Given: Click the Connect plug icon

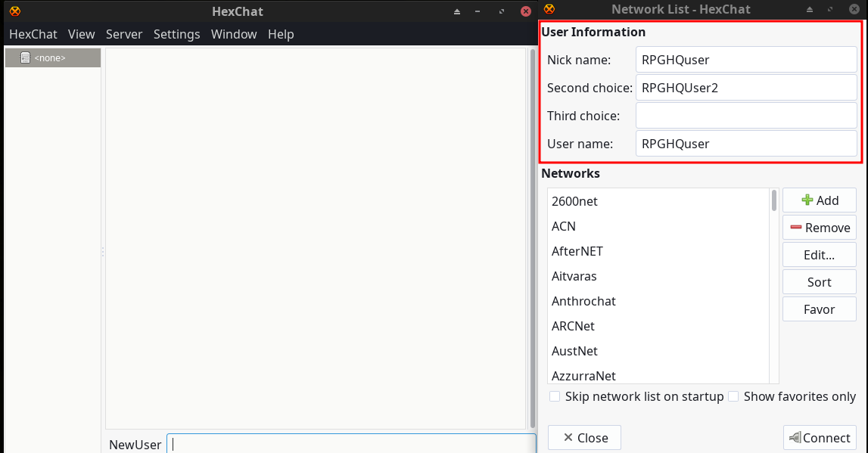Looking at the screenshot, I should point(795,438).
